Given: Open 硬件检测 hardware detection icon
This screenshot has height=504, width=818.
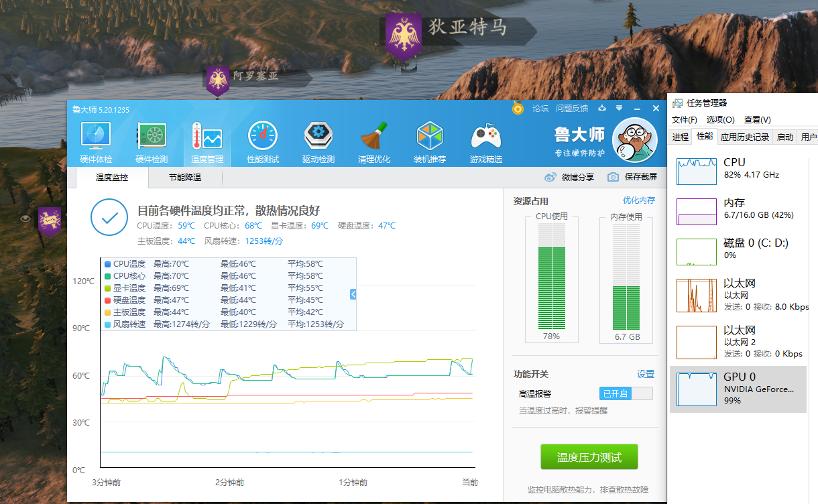Looking at the screenshot, I should [x=152, y=137].
